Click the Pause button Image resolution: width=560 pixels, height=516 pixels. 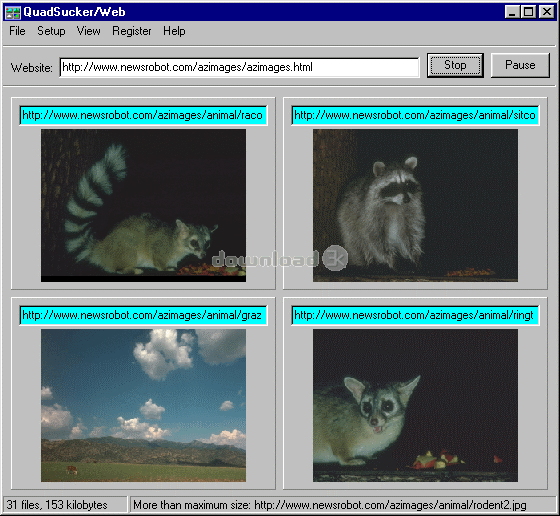(x=520, y=65)
